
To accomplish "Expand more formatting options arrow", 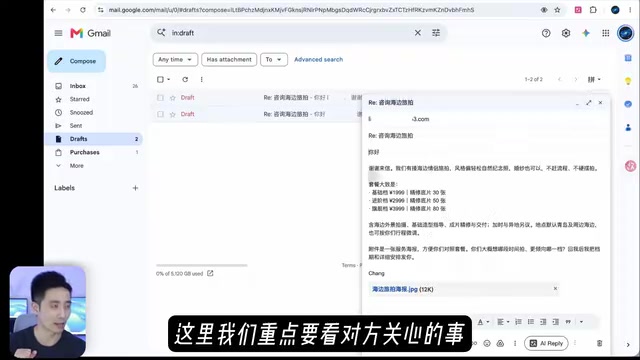I will (581, 322).
